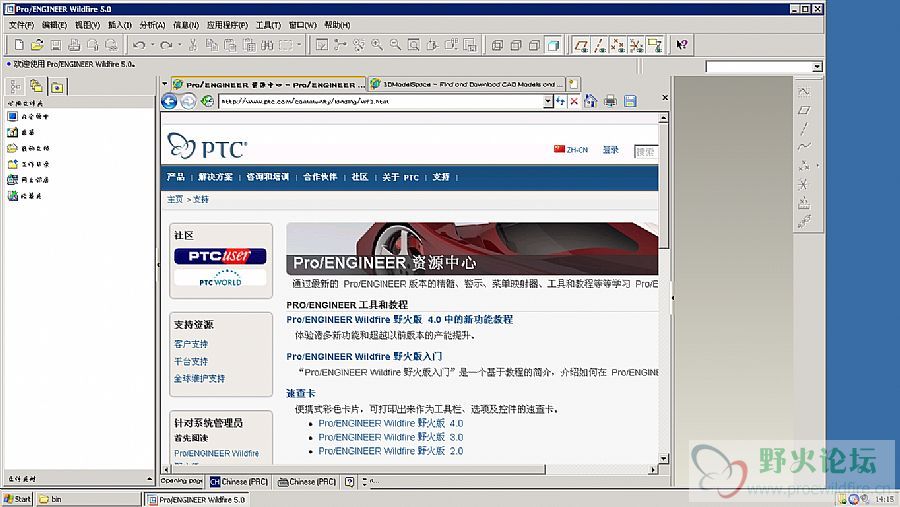Click the Save diskette icon in main toolbar
The height and width of the screenshot is (507, 900).
56,45
